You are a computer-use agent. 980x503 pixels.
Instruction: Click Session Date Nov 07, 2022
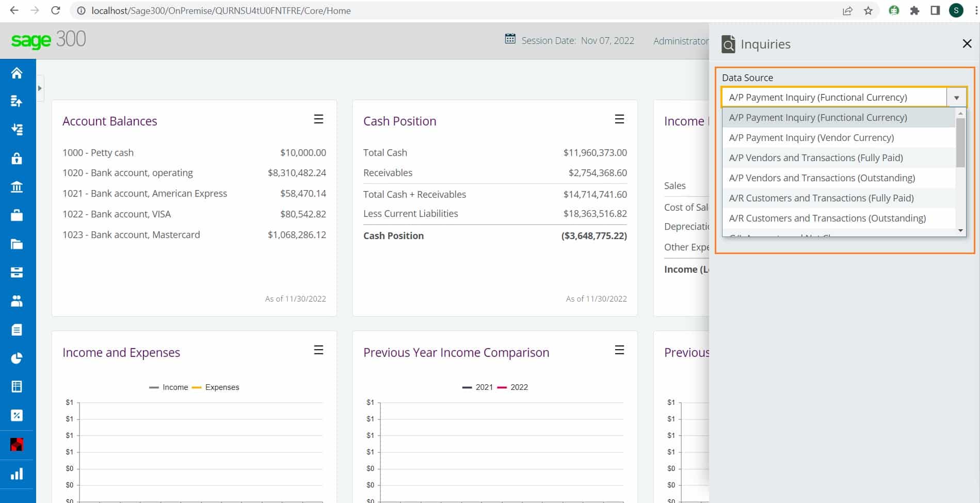(577, 41)
